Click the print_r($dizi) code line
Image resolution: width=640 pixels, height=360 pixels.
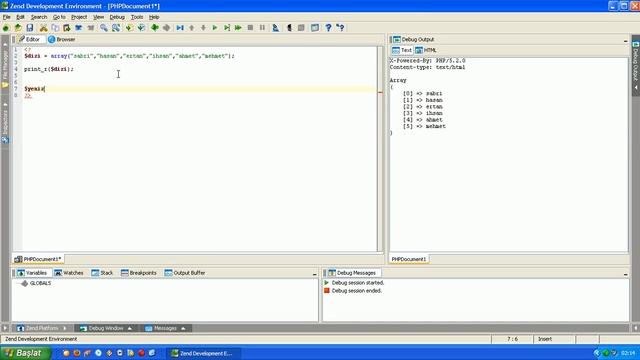(x=49, y=69)
